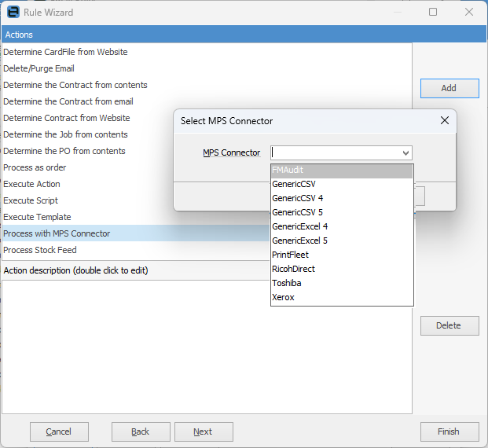This screenshot has height=448, width=488.
Task: Go Back in the Rule Wizard
Action: (141, 431)
